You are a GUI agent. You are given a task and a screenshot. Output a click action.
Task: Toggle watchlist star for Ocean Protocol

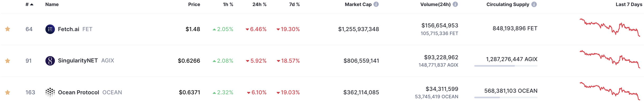8,92
